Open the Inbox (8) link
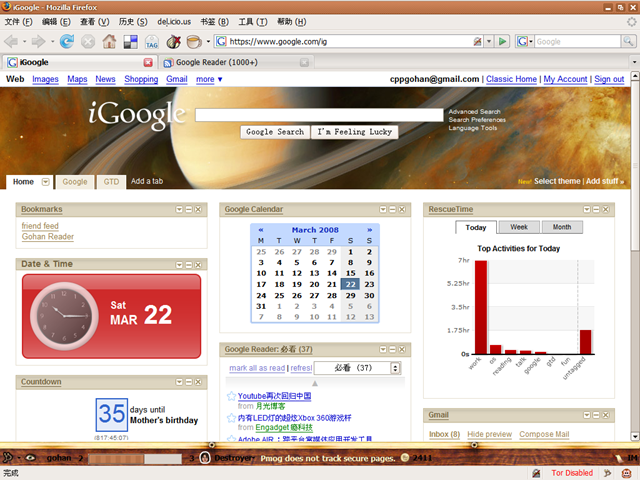This screenshot has width=640, height=480. point(444,434)
